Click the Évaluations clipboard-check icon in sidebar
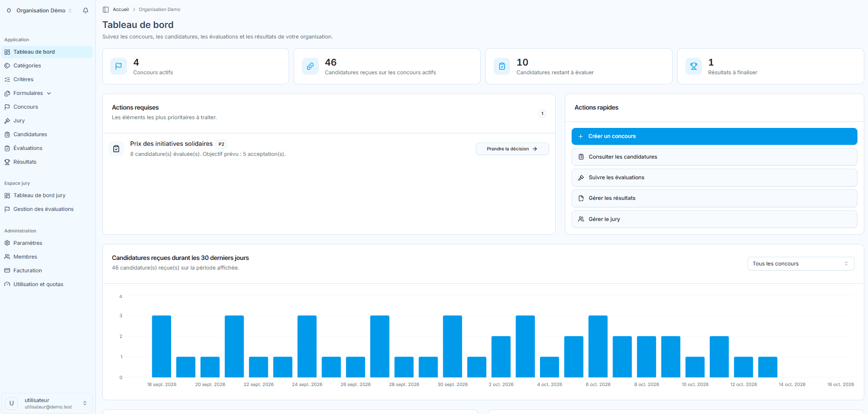868x414 pixels. pyautogui.click(x=7, y=148)
